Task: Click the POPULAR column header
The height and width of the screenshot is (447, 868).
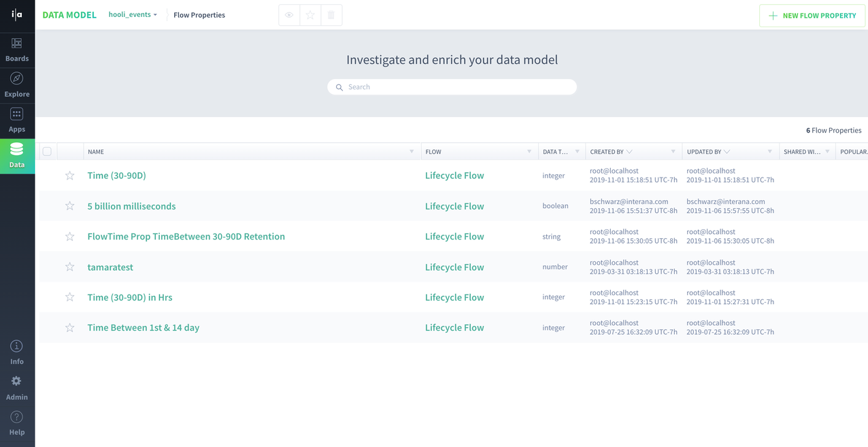Action: click(854, 152)
